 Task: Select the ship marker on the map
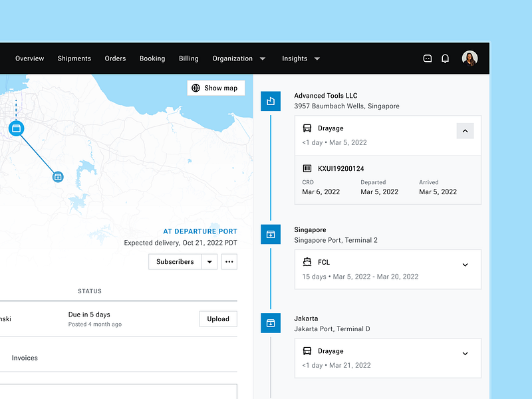point(16,129)
